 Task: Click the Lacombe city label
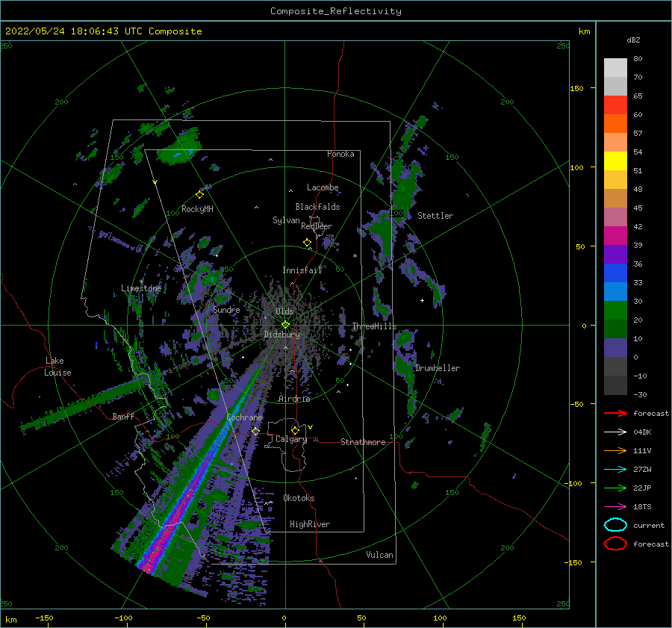point(323,187)
